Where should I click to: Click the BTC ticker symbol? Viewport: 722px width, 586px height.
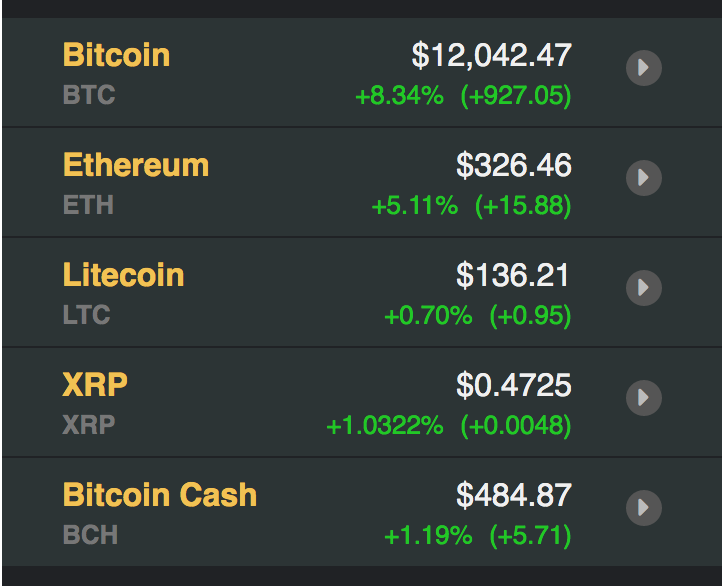click(x=89, y=96)
